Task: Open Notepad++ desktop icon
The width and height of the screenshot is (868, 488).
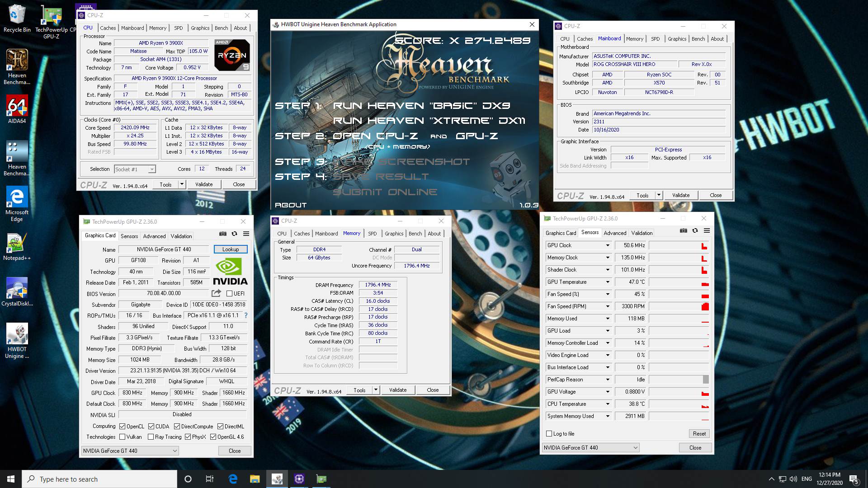Action: pyautogui.click(x=17, y=247)
